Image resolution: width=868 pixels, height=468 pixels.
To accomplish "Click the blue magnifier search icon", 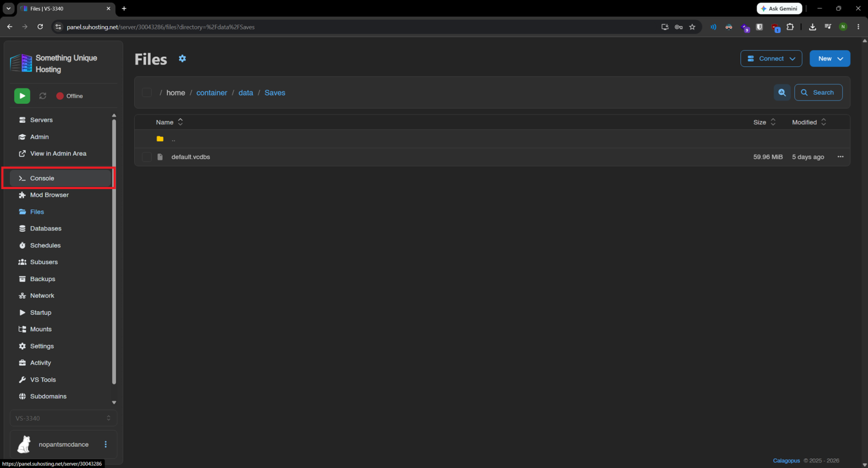I will tap(782, 92).
